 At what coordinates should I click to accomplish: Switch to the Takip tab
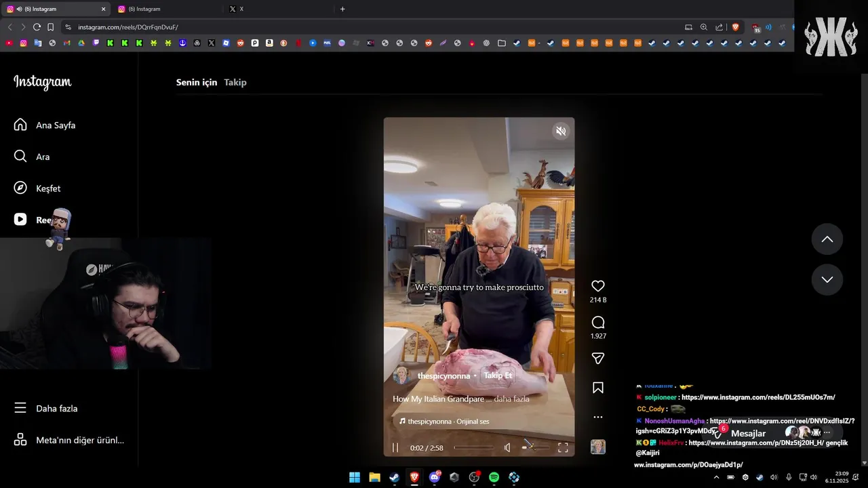pos(235,82)
